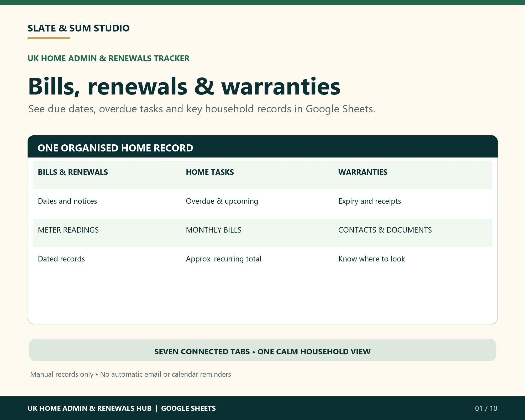Click the sentence starting 'See due dates'
The height and width of the screenshot is (420, 525).
coord(202,109)
